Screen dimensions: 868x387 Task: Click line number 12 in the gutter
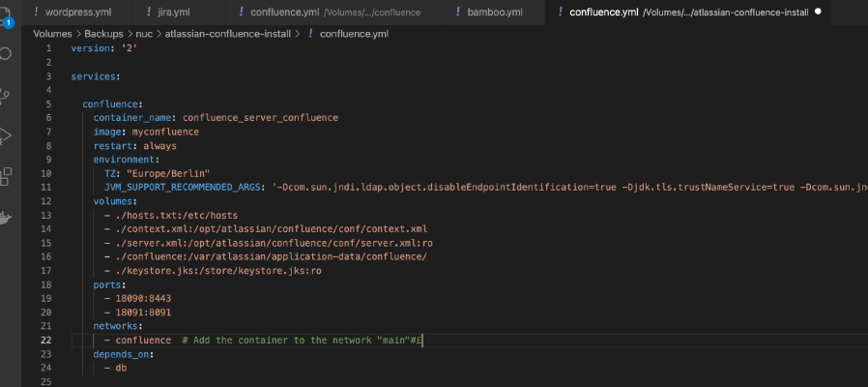click(x=46, y=200)
